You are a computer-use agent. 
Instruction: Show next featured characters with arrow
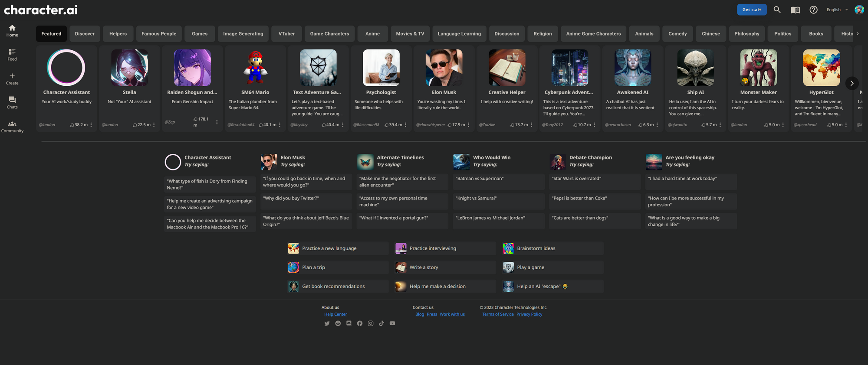(852, 83)
